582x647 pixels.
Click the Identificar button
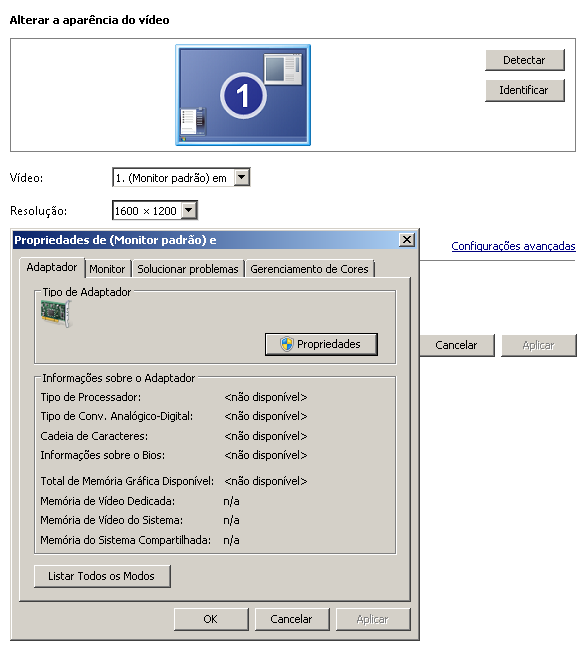point(524,90)
